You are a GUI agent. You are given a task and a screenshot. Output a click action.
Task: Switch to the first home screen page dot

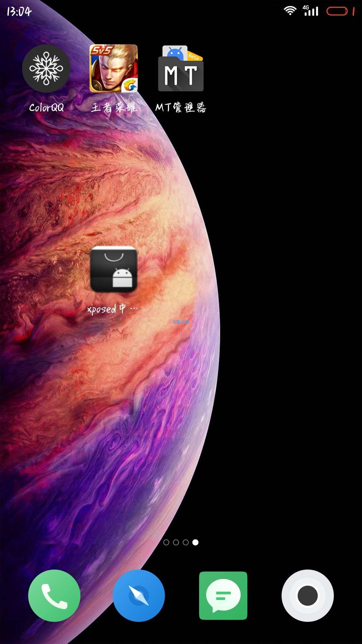166,542
